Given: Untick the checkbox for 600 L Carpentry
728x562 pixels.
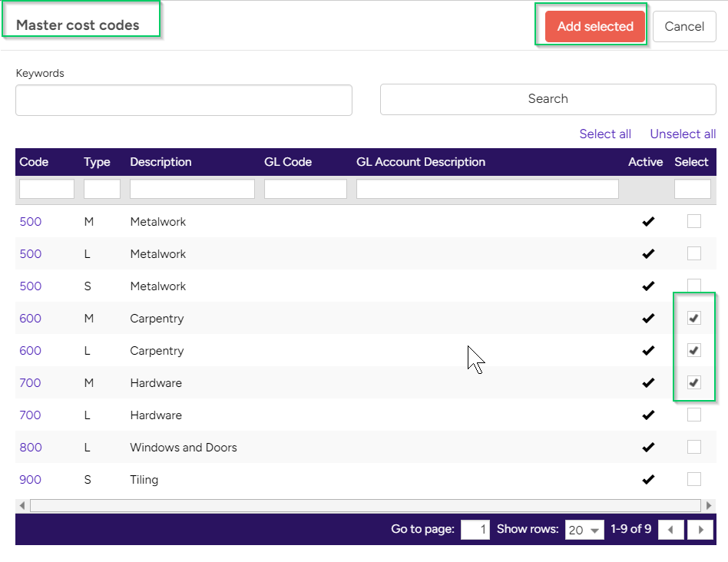Looking at the screenshot, I should click(693, 350).
